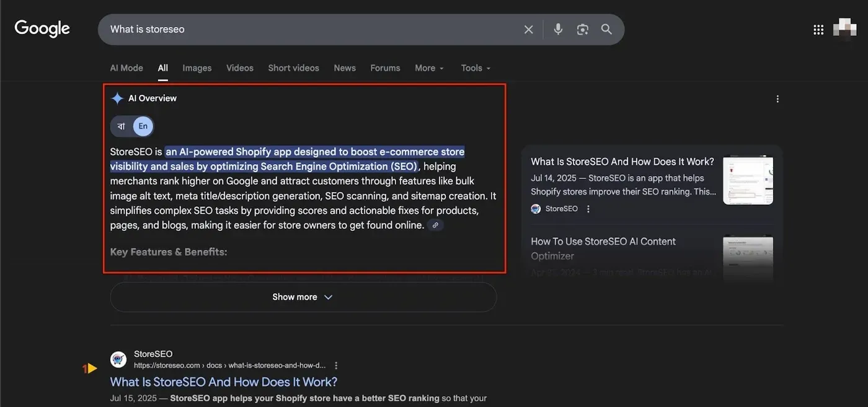Open 'What Is StoreSEO And How Does It Work?' result link
This screenshot has height=407, width=868.
(224, 382)
